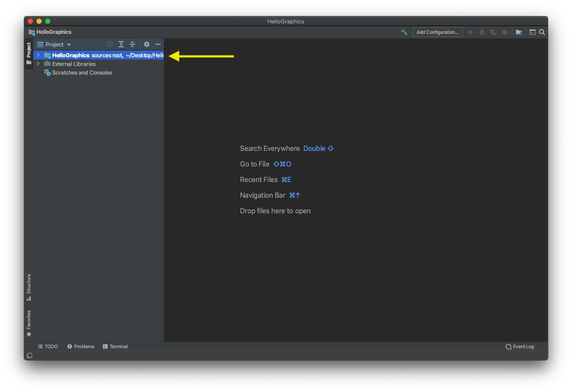
Task: Click 'Search Everywhere' hint text
Action: point(270,148)
